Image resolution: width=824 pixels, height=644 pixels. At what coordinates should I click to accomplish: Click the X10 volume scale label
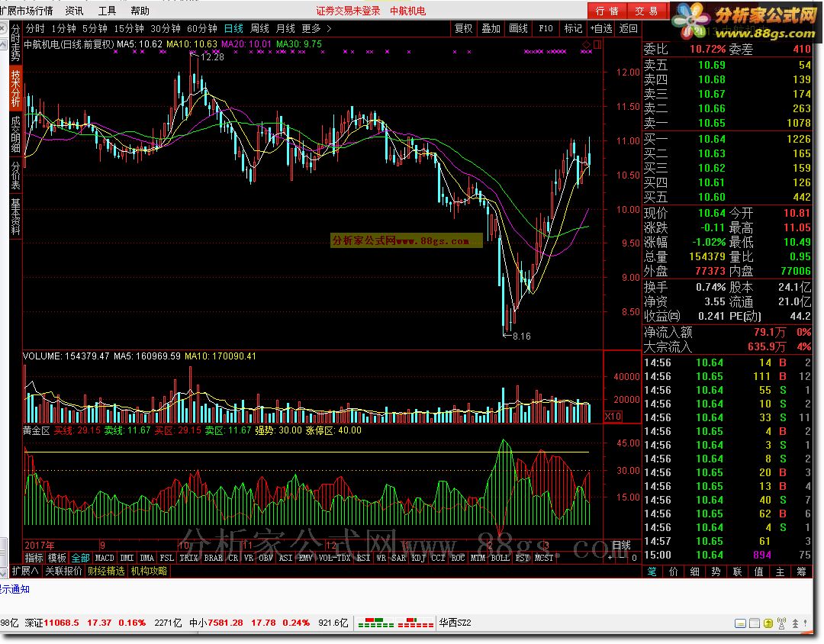[x=613, y=417]
